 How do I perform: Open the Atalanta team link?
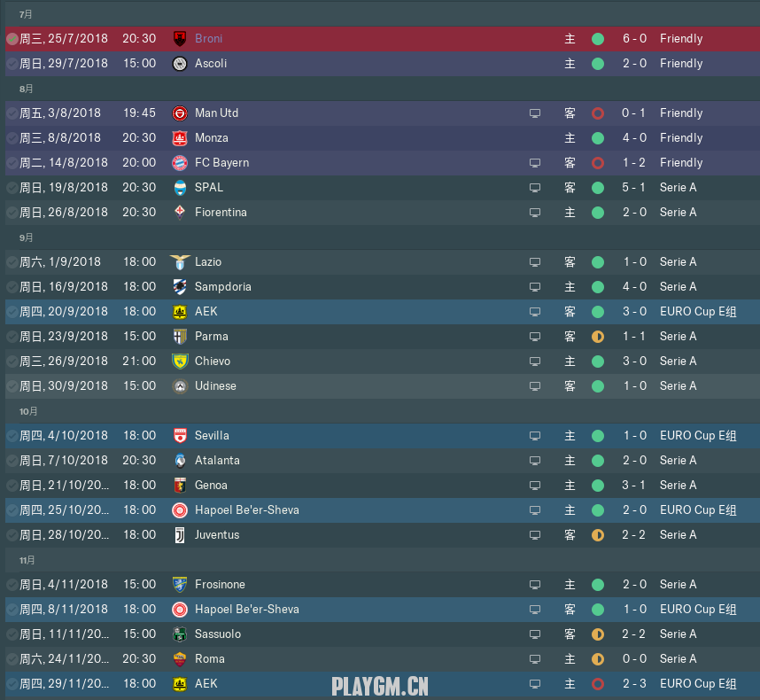click(x=217, y=461)
